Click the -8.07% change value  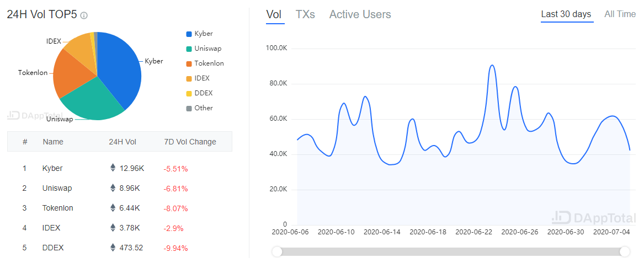(x=175, y=208)
